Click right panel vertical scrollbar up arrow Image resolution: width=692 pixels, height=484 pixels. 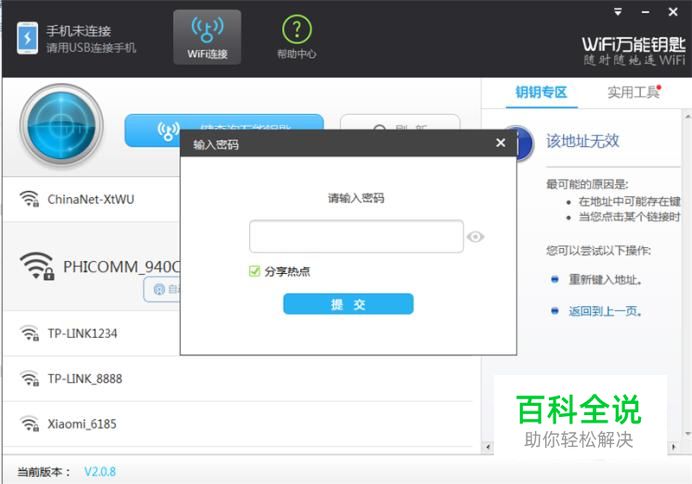tap(688, 116)
